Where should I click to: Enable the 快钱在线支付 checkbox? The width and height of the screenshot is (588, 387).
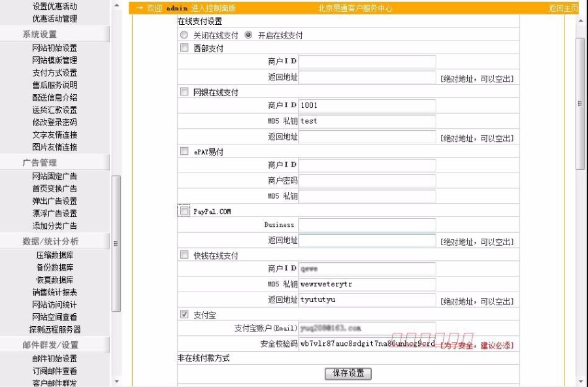coord(184,255)
